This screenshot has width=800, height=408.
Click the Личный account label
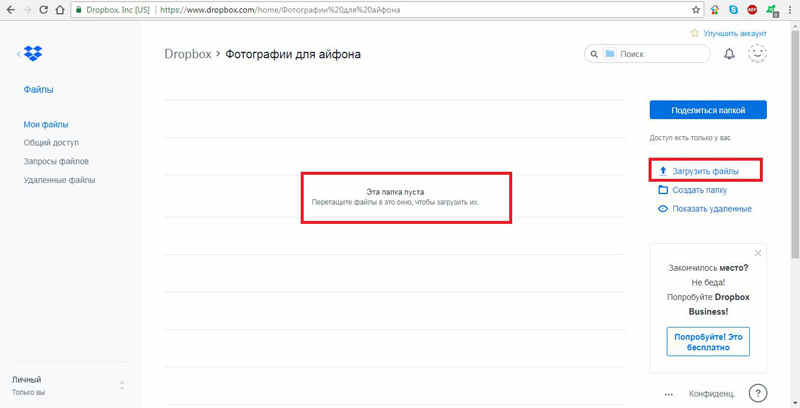tap(27, 379)
